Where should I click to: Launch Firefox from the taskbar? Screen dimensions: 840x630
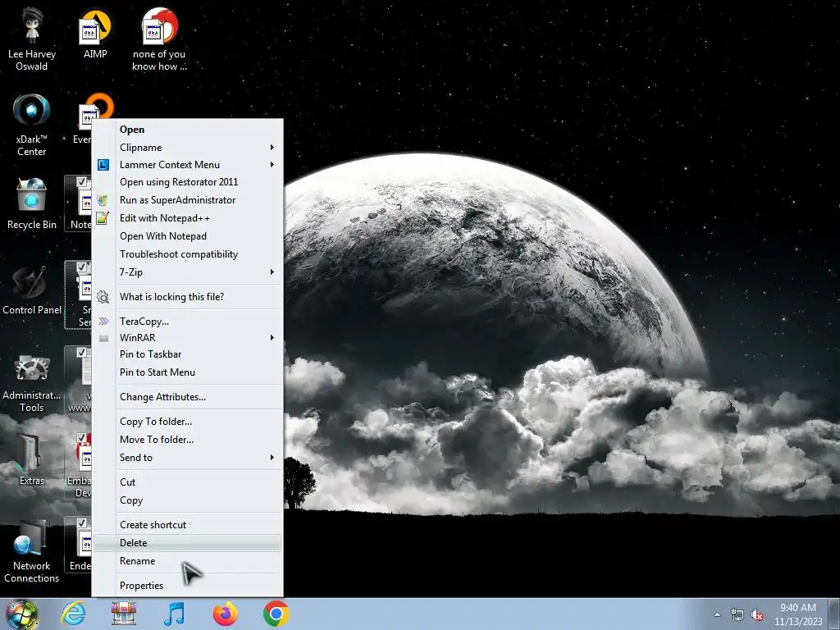pos(225,614)
